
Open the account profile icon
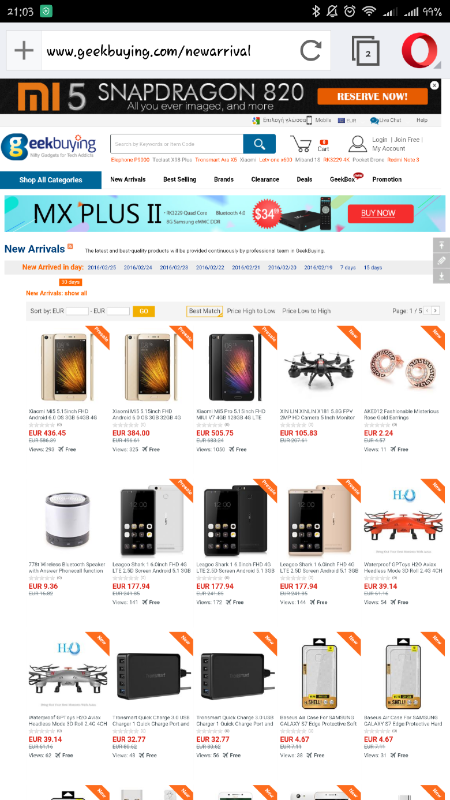point(358,144)
